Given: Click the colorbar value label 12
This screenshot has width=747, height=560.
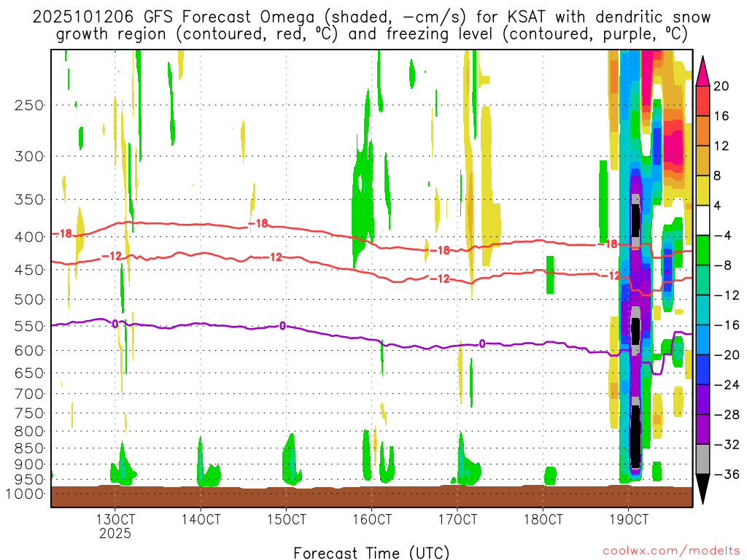Looking at the screenshot, I should coord(721,146).
